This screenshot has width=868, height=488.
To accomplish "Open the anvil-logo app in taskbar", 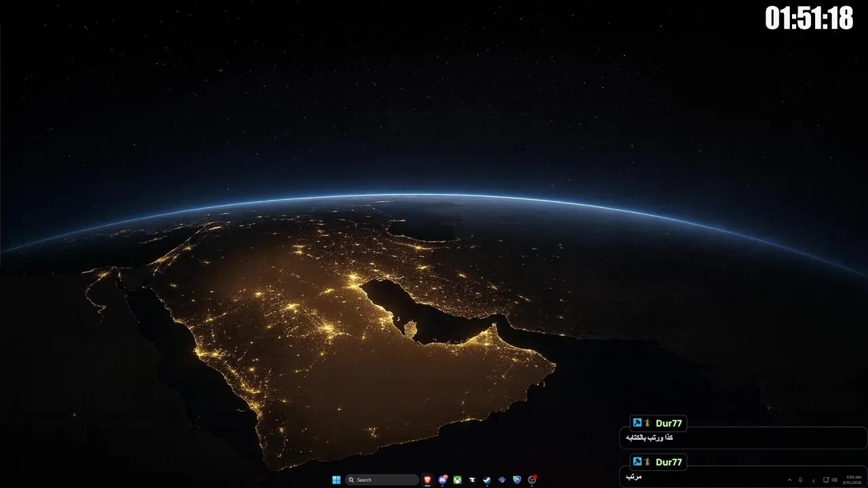I will [472, 480].
